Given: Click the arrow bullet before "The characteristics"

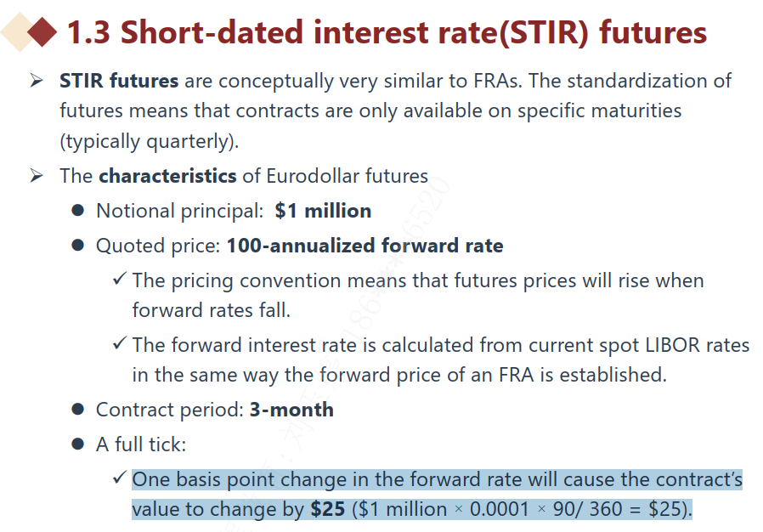Looking at the screenshot, I should (36, 176).
